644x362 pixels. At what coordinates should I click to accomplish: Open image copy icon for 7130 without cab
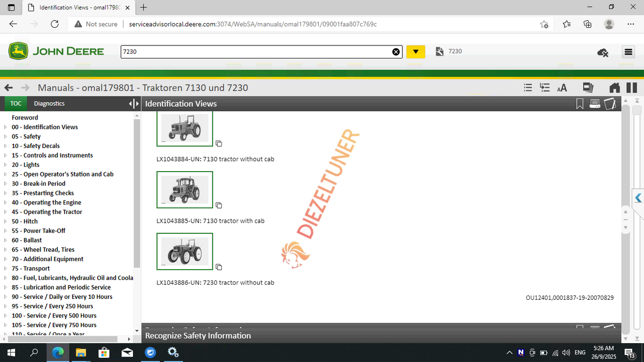[x=219, y=144]
